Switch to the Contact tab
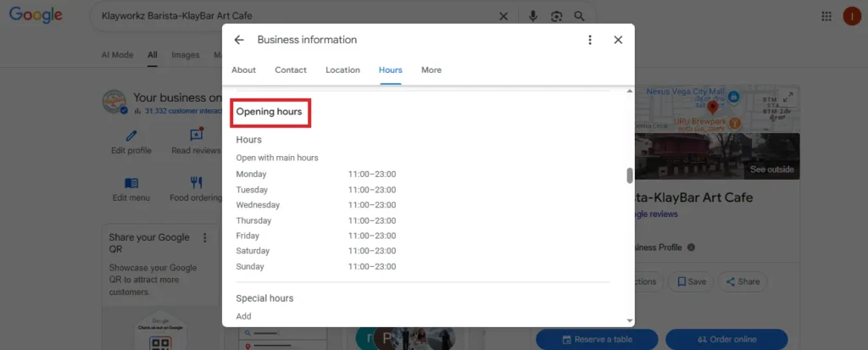 click(291, 69)
